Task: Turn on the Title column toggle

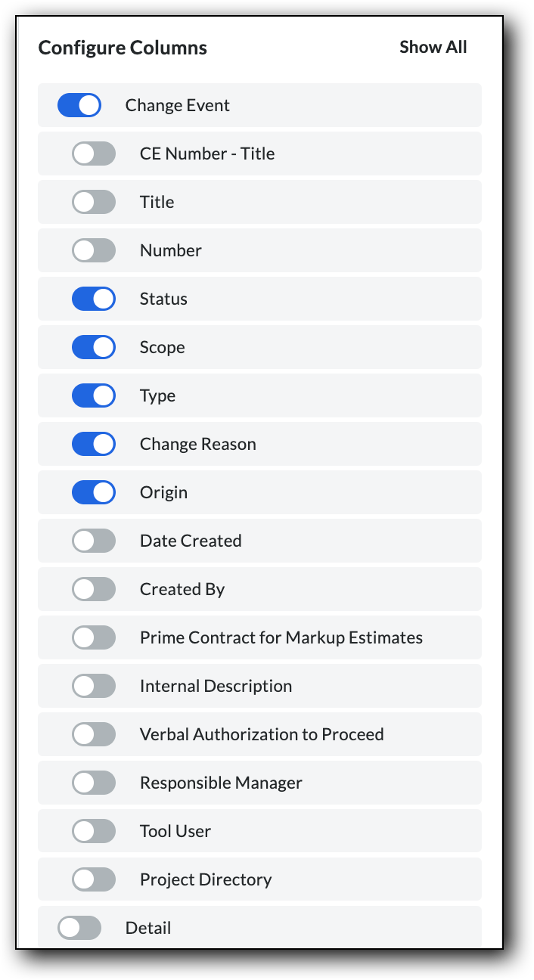Action: tap(93, 202)
